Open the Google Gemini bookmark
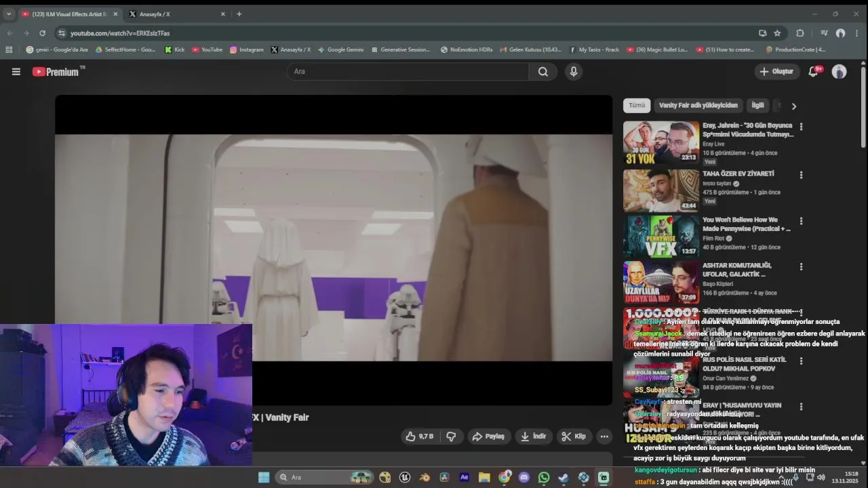Image resolution: width=868 pixels, height=488 pixels. coord(341,49)
